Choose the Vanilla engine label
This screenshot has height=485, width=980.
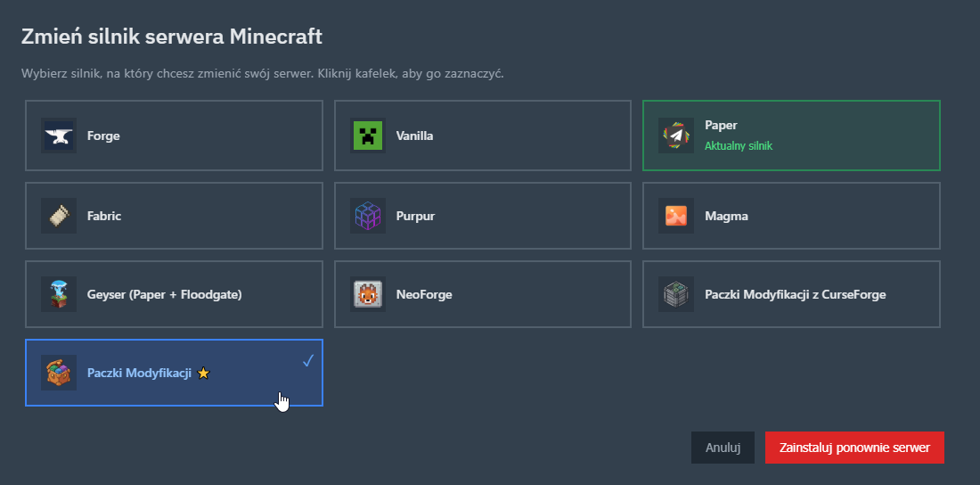(x=414, y=136)
